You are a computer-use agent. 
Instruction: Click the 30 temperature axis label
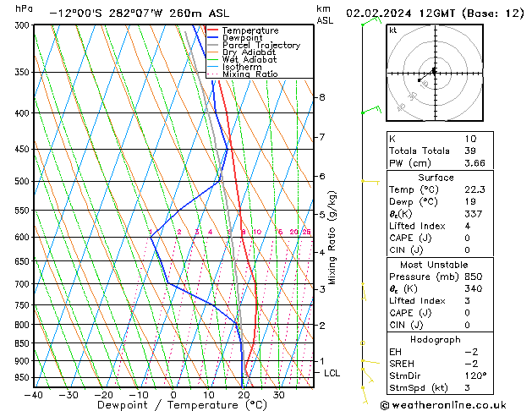(x=278, y=395)
